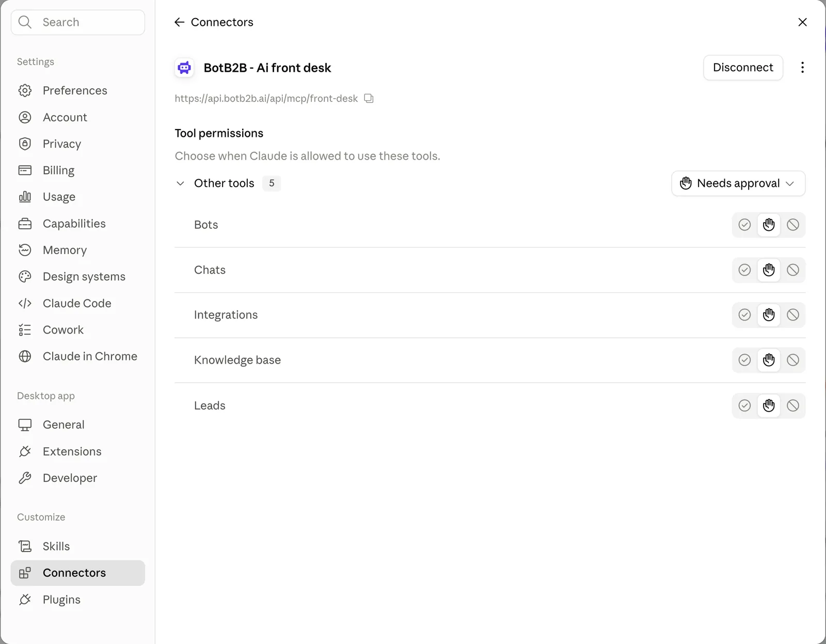The height and width of the screenshot is (644, 826).
Task: Click the Cowork checklist icon
Action: click(25, 330)
